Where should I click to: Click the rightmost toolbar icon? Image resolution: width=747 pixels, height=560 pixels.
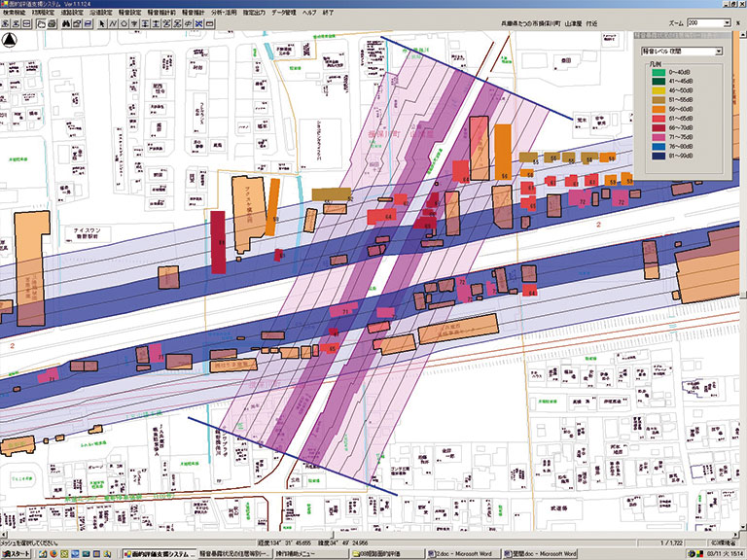(x=210, y=24)
